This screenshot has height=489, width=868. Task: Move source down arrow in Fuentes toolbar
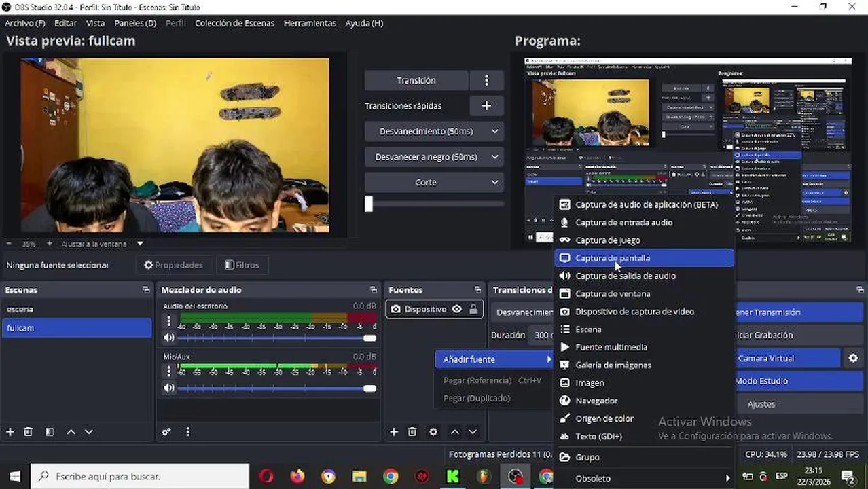click(473, 432)
